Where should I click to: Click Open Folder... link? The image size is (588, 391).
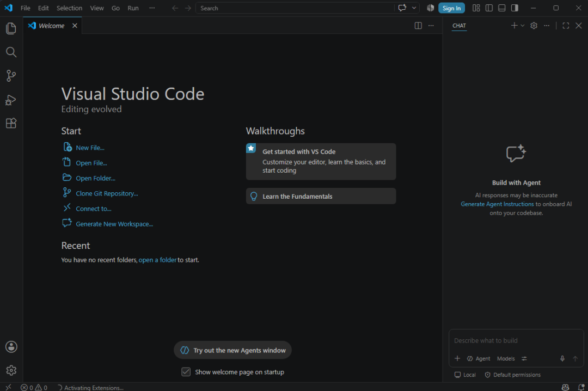point(96,178)
